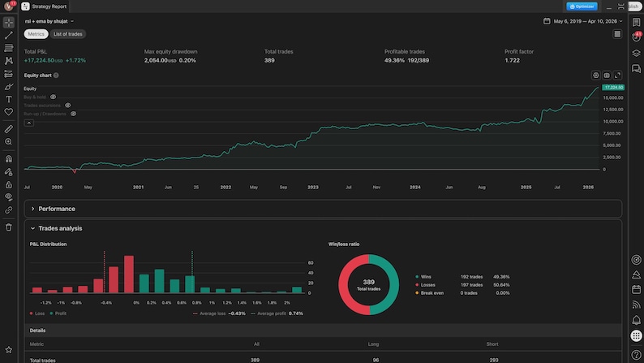Click the Average loss −0.43% legend
This screenshot has width=644, height=363.
tap(219, 313)
